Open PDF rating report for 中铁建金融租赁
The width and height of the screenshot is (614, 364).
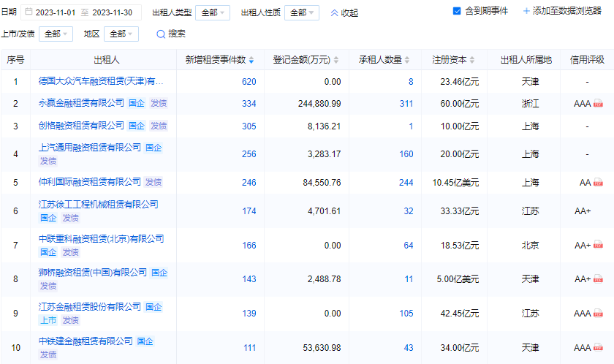(x=598, y=348)
